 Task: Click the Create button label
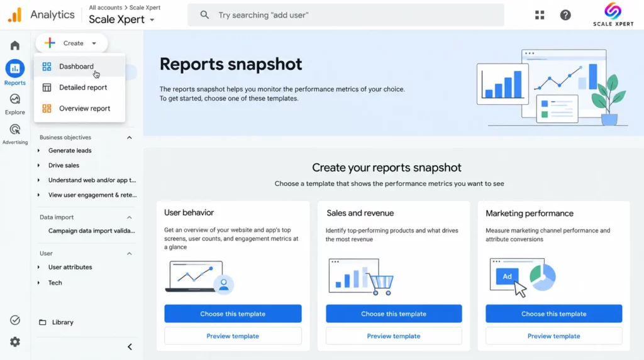73,43
